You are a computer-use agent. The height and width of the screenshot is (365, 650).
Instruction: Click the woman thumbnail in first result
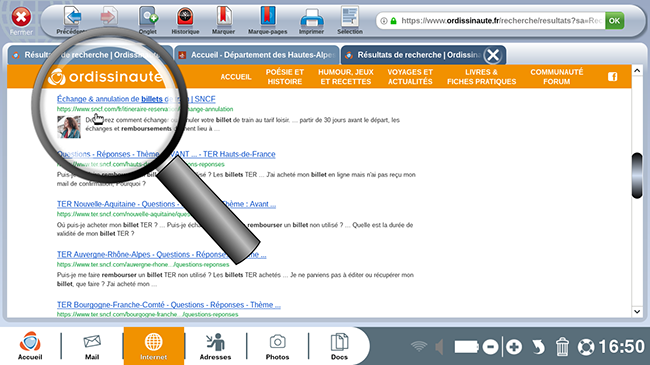[x=69, y=127]
